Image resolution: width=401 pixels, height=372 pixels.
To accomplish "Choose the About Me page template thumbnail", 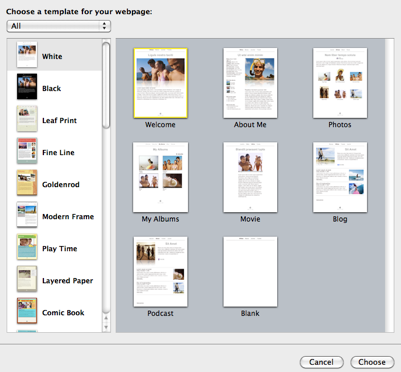I will pos(250,83).
